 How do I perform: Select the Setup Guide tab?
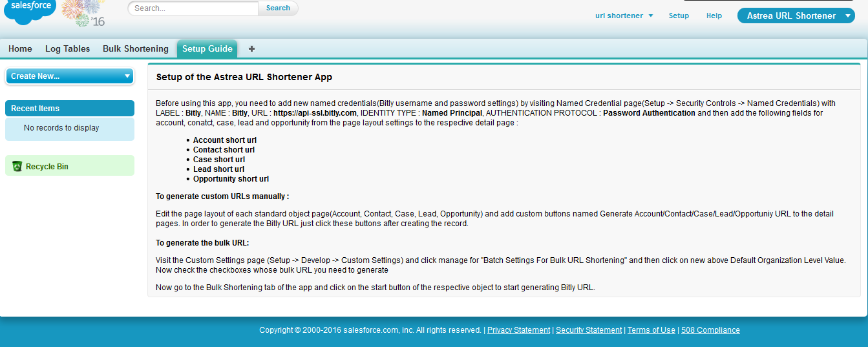pos(207,49)
